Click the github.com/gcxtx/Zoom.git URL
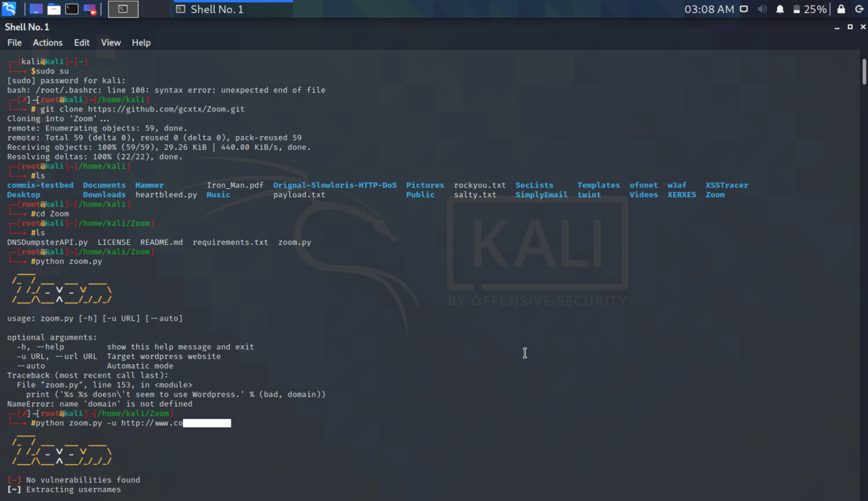This screenshot has width=868, height=501. (166, 109)
